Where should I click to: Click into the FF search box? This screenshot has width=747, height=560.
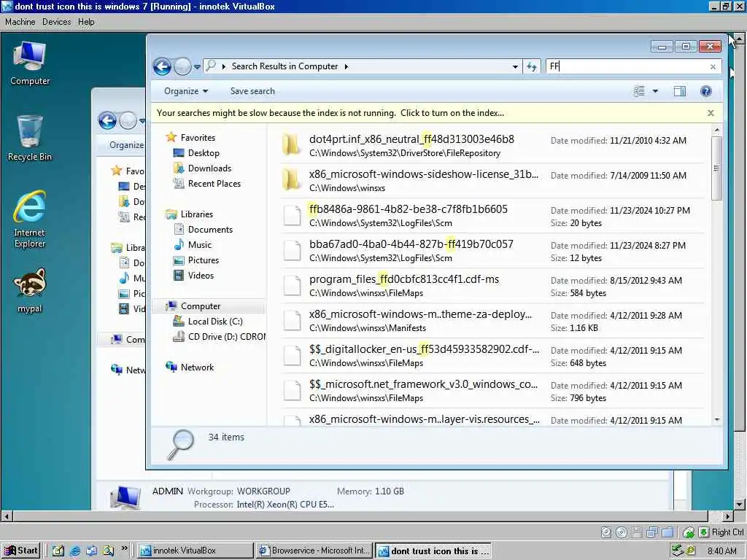click(627, 66)
